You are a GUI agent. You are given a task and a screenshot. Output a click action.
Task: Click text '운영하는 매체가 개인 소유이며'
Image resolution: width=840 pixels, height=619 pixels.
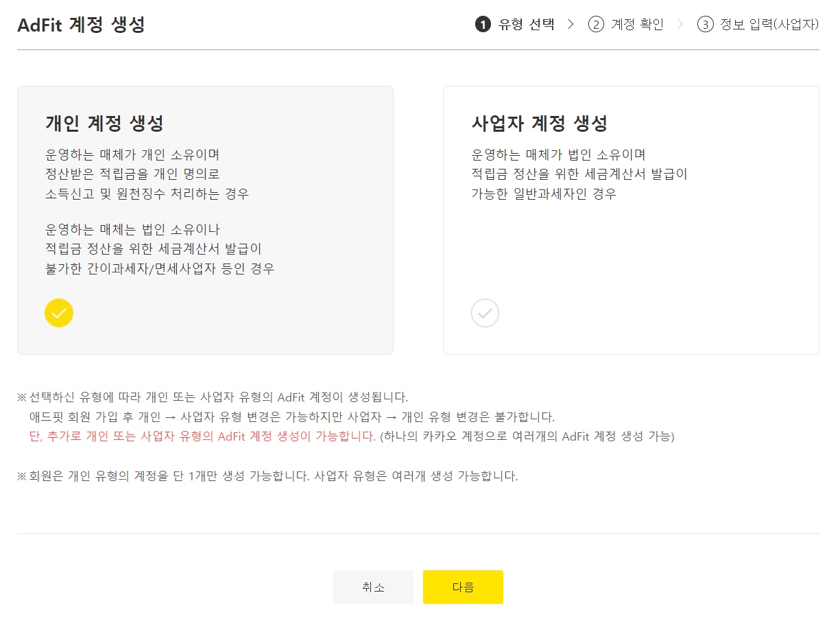132,154
